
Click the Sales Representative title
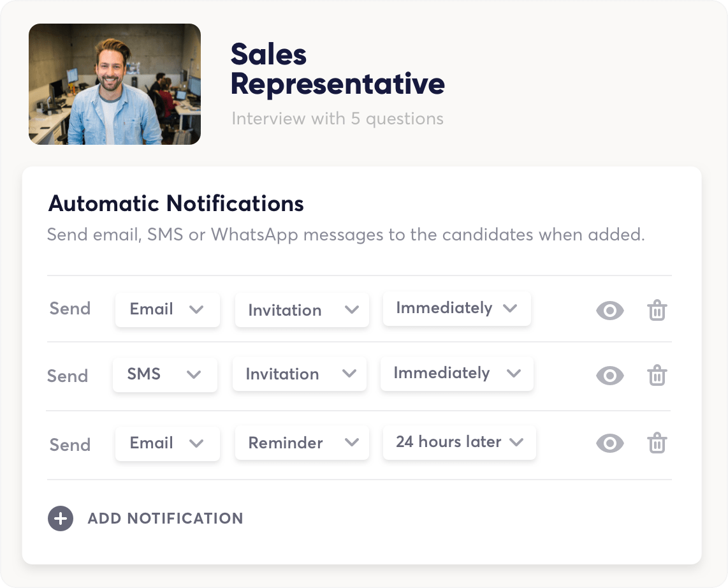coord(337,69)
